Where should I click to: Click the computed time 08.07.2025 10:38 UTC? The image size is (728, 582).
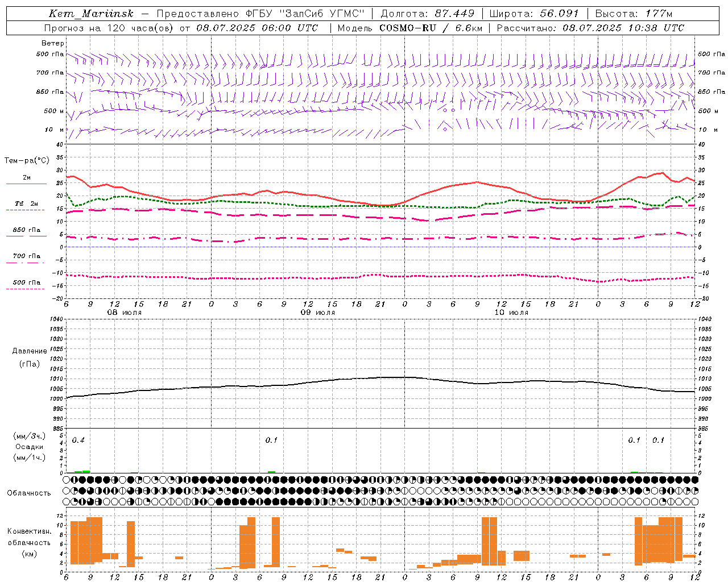click(x=623, y=27)
